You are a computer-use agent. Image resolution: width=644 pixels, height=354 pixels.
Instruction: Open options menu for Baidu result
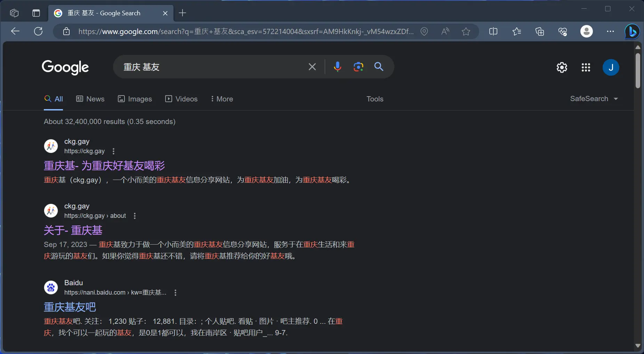[175, 293]
